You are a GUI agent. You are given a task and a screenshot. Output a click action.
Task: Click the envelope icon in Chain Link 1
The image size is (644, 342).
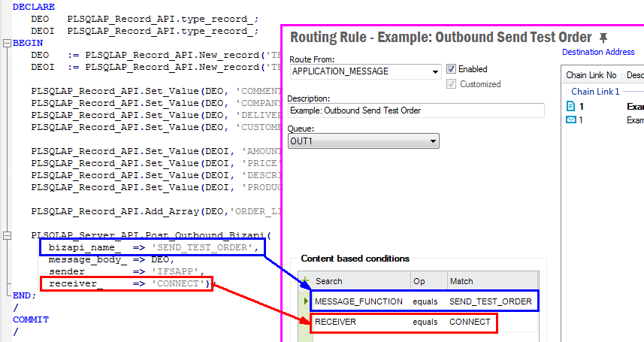tap(570, 120)
